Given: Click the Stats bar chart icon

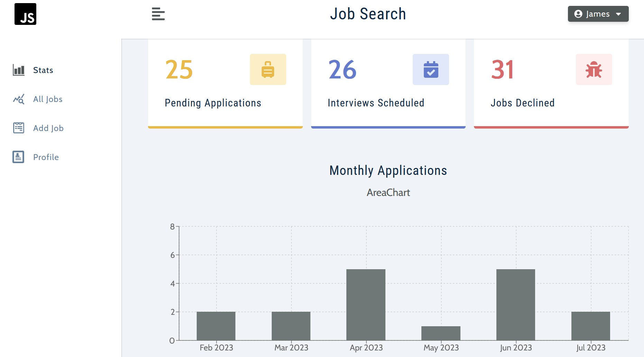Looking at the screenshot, I should 19,70.
